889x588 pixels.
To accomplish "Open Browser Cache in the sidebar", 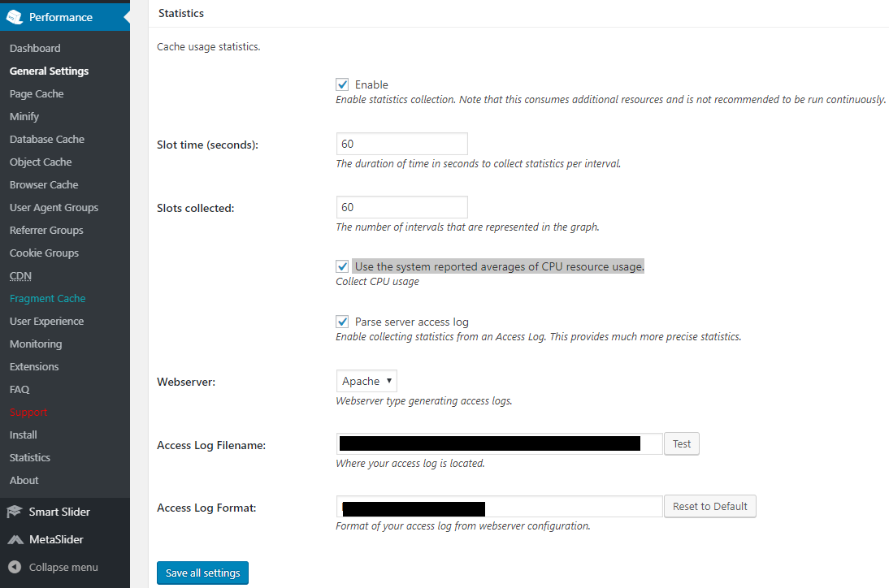I will 44,184.
